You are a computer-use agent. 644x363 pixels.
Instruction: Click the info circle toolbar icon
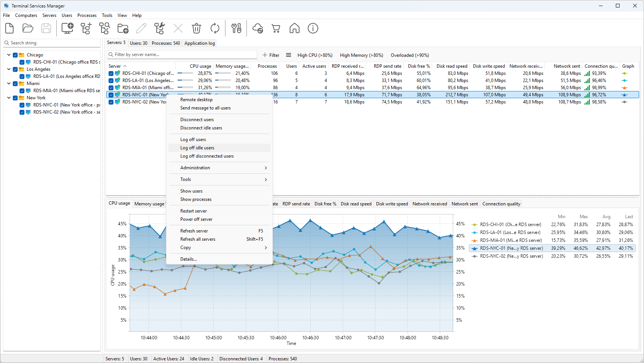click(313, 28)
